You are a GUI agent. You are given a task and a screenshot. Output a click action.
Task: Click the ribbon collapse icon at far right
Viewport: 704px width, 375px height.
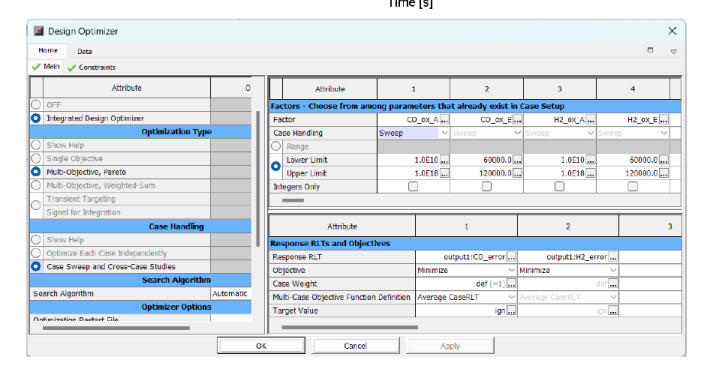point(674,51)
